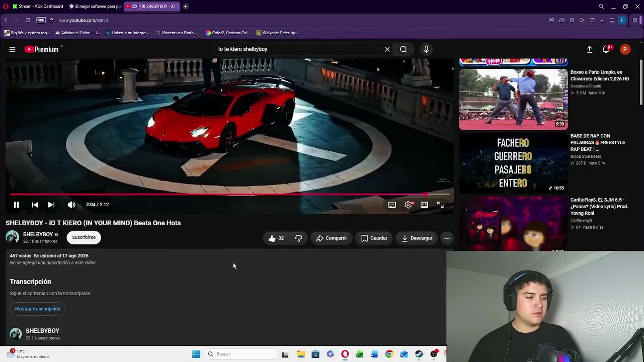Open Vincent van Gogh bookmark
This screenshot has height=362, width=644.
(x=176, y=33)
